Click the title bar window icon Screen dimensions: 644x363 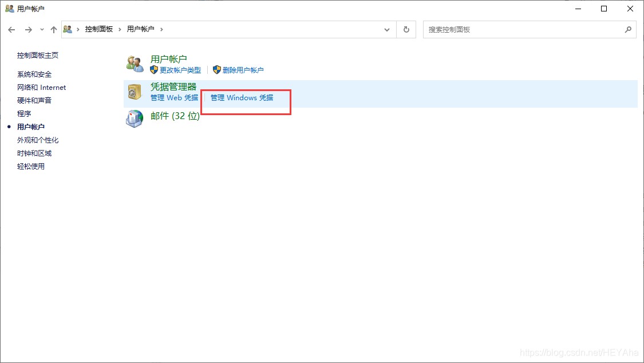click(x=10, y=8)
